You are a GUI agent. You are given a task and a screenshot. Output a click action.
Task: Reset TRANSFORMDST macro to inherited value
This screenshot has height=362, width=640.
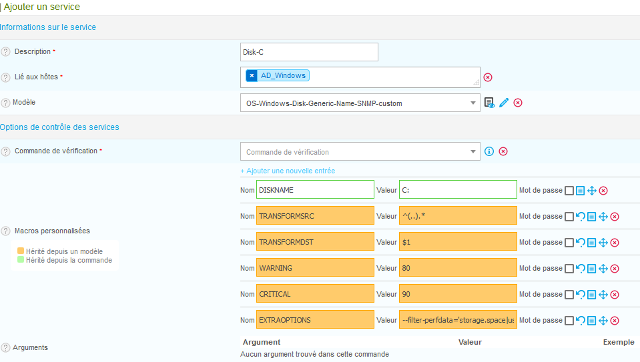(x=580, y=243)
